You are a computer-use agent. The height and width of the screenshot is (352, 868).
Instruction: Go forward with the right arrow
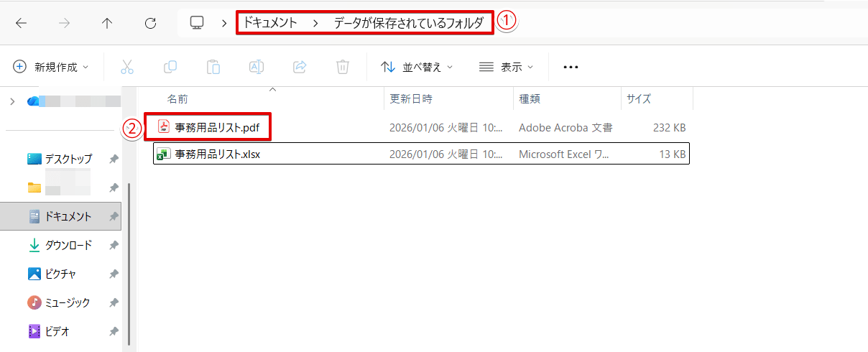[65, 23]
